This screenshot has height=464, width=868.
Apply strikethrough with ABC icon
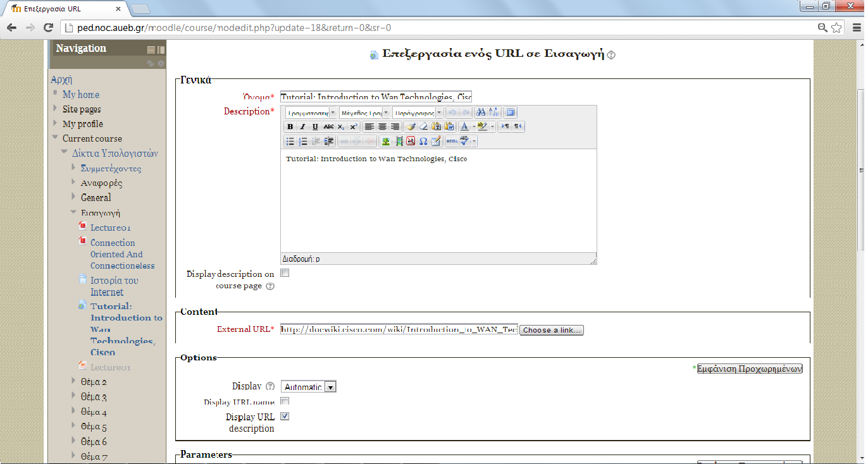[328, 126]
